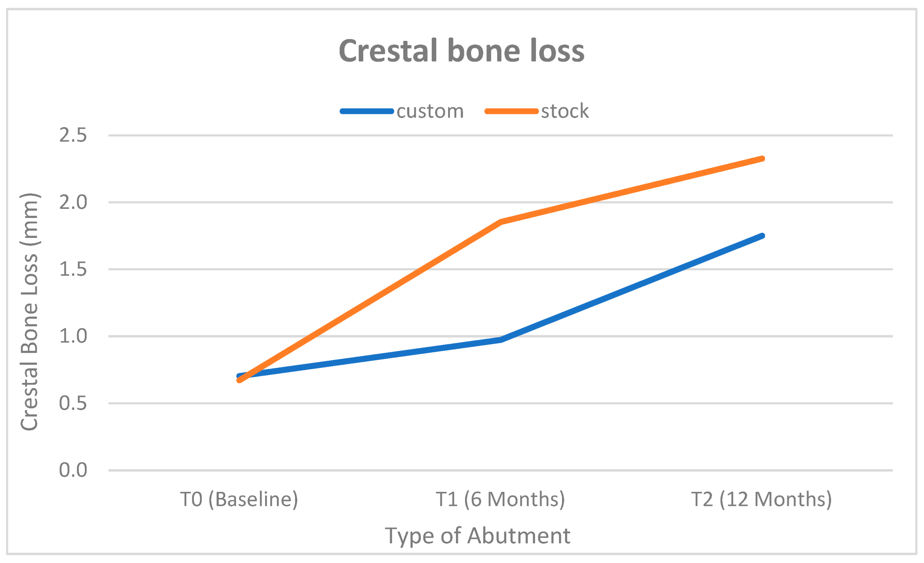Click the "Crestal bone loss" chart title
Screen dimensions: 924x563
461,51
